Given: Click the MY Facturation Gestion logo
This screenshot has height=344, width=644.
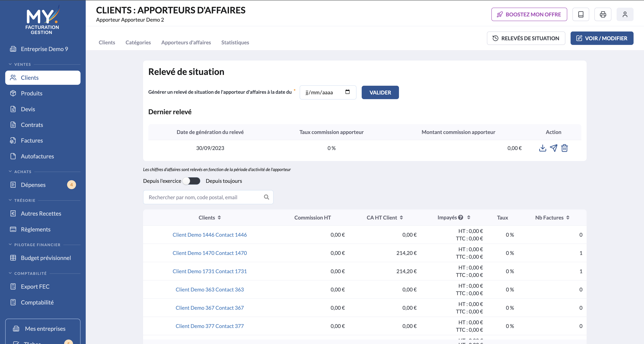Looking at the screenshot, I should (x=42, y=20).
